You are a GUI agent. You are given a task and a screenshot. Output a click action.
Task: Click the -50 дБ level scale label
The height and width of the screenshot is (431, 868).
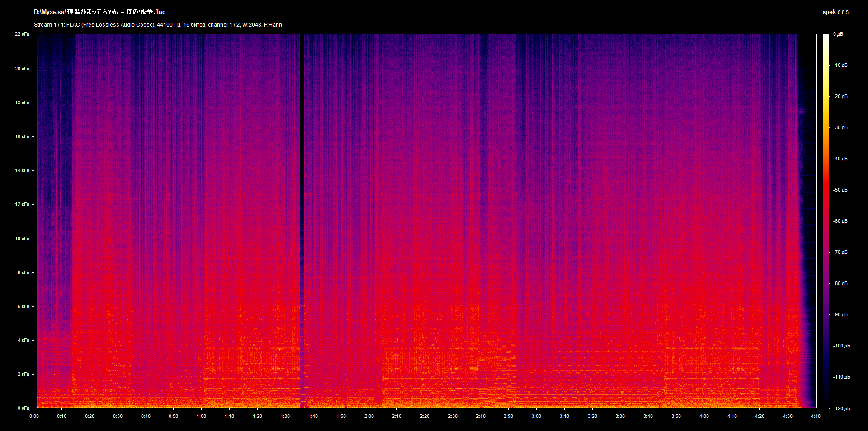pos(840,190)
